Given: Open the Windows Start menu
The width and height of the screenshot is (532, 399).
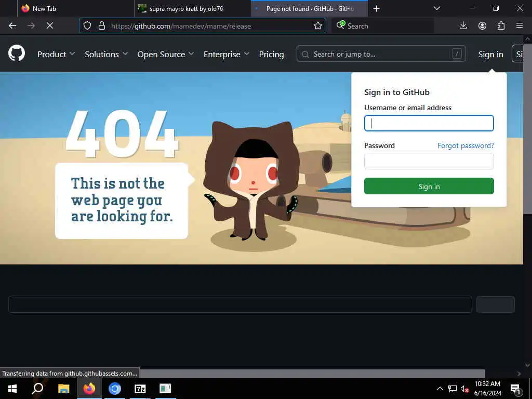Looking at the screenshot, I should 12,389.
